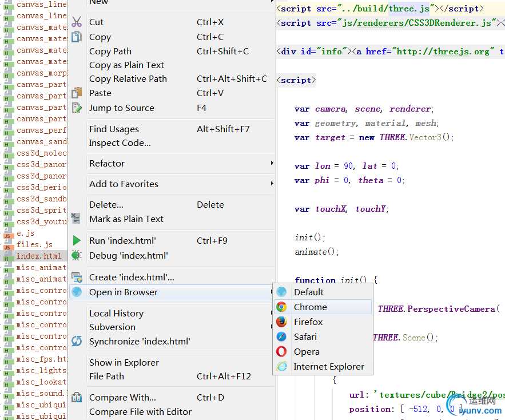505x420 pixels.
Task: Click the Safari compass icon
Action: pos(281,336)
